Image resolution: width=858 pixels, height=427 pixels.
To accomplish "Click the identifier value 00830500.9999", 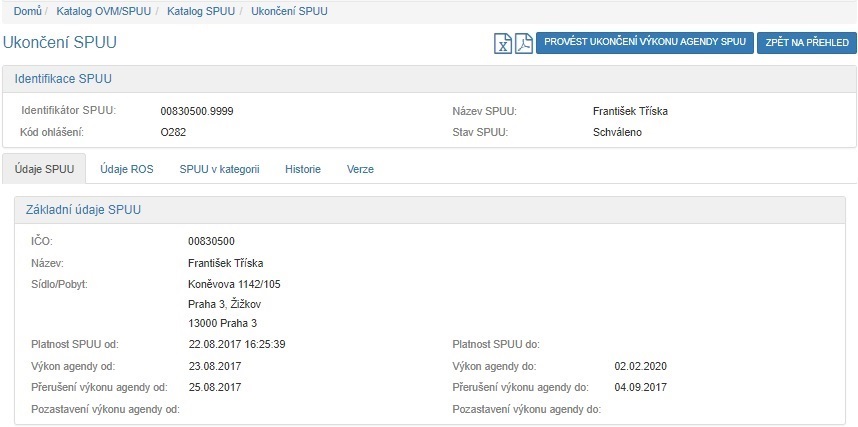I will pyautogui.click(x=197, y=111).
